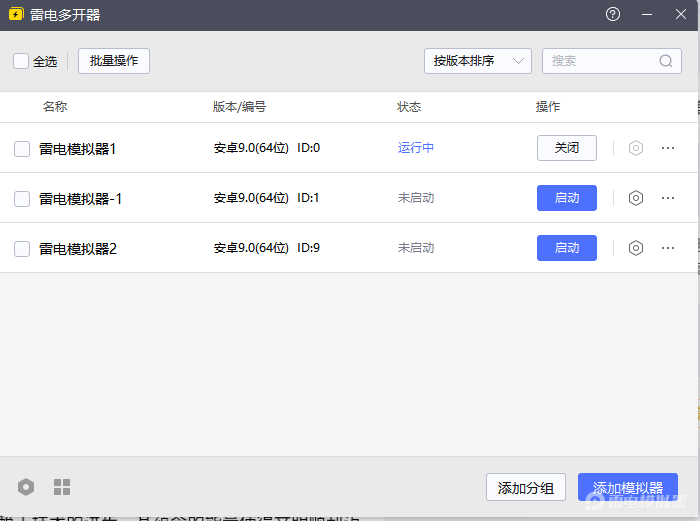The height and width of the screenshot is (521, 700).
Task: Expand the 按版本排序 sort dropdown
Action: point(477,61)
